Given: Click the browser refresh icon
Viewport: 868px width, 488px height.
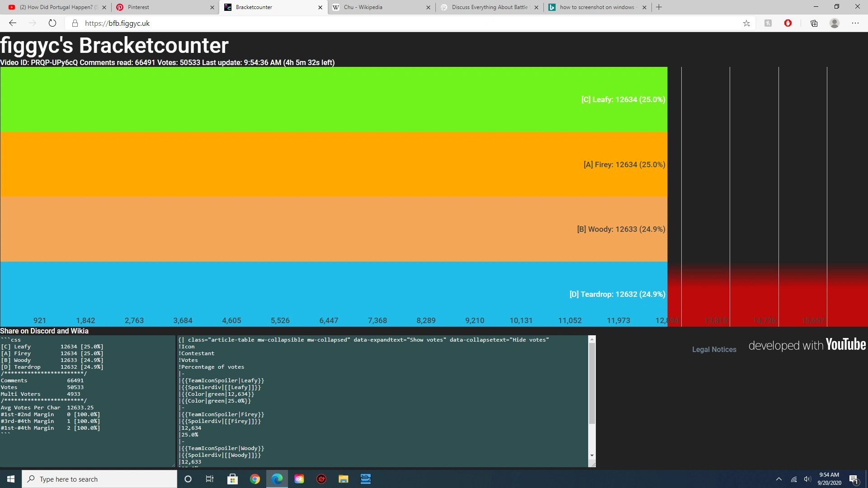Looking at the screenshot, I should point(52,23).
